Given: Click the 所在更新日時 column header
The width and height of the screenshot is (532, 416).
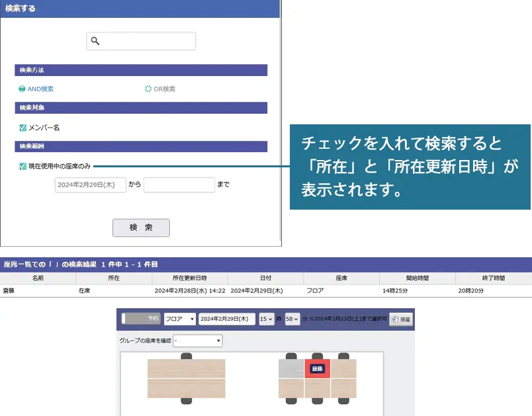Looking at the screenshot, I should [x=189, y=278].
